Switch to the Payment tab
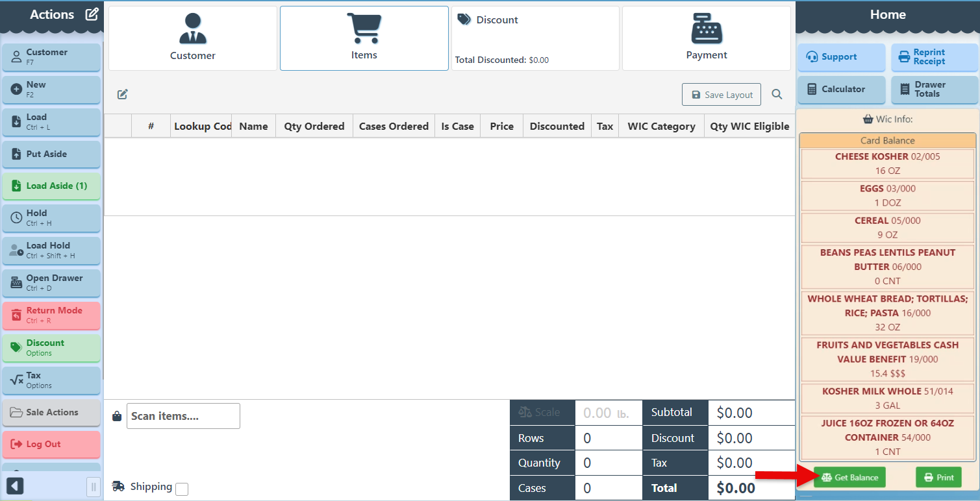 pos(706,39)
